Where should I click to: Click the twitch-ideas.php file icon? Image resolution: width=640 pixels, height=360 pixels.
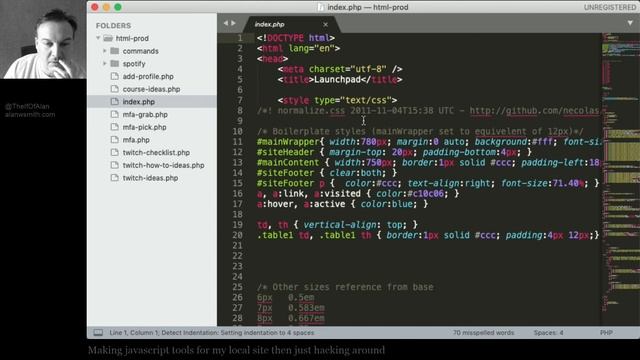click(115, 178)
